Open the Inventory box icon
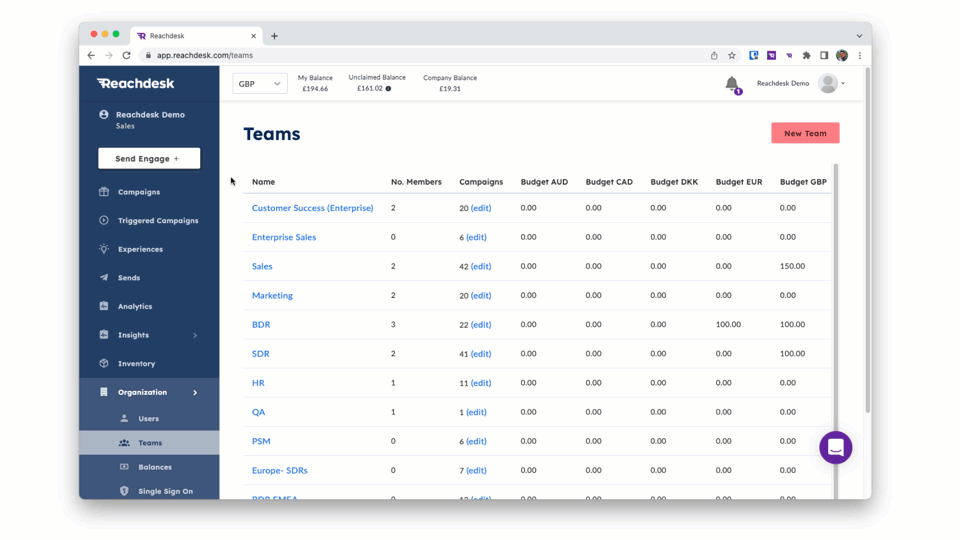The width and height of the screenshot is (960, 540). [x=103, y=363]
